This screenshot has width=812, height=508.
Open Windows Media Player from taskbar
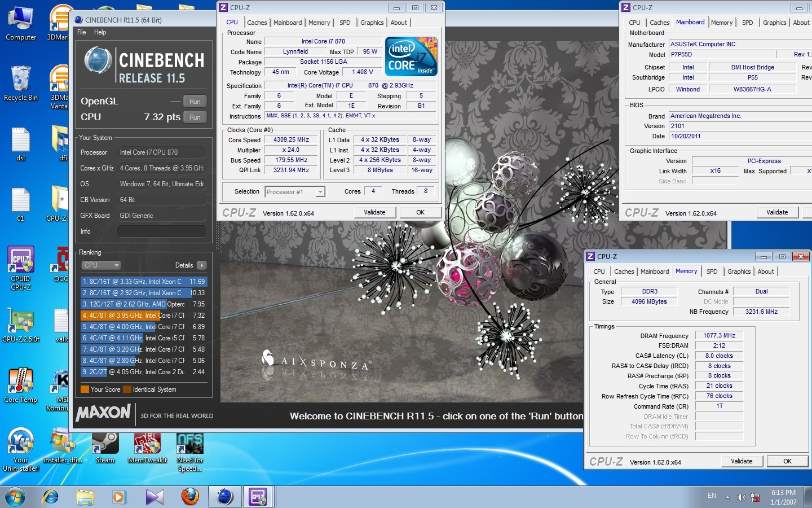[x=119, y=497]
